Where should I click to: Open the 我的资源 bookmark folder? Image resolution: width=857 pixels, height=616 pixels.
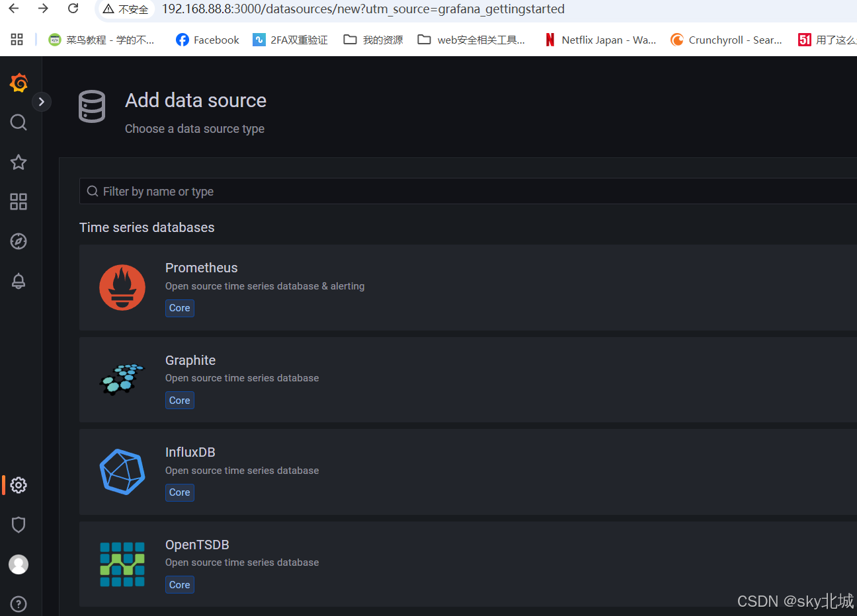(x=374, y=40)
